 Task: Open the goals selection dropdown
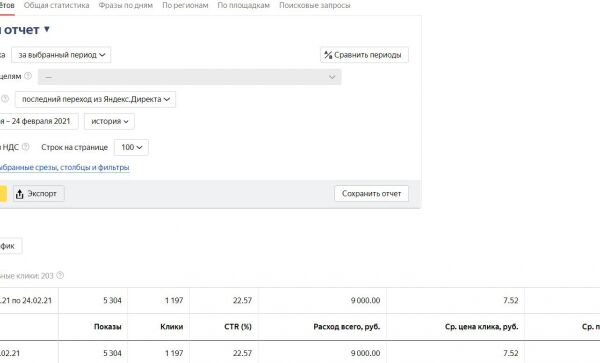189,77
